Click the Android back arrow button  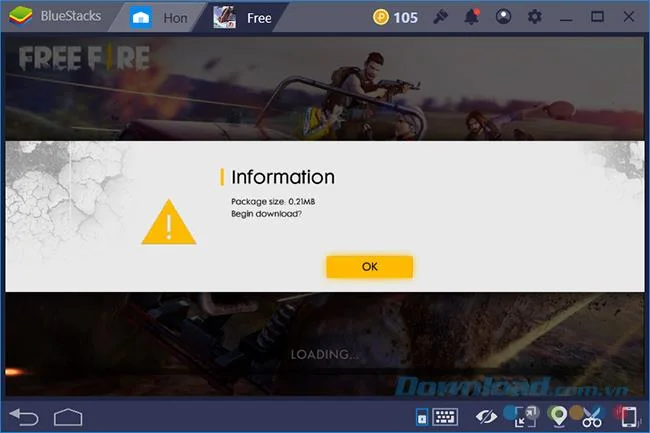pos(24,416)
